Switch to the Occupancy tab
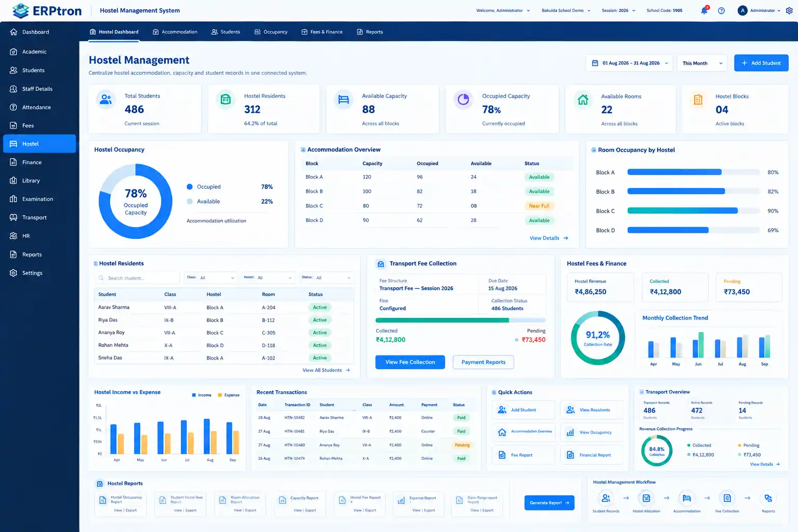 [x=271, y=32]
